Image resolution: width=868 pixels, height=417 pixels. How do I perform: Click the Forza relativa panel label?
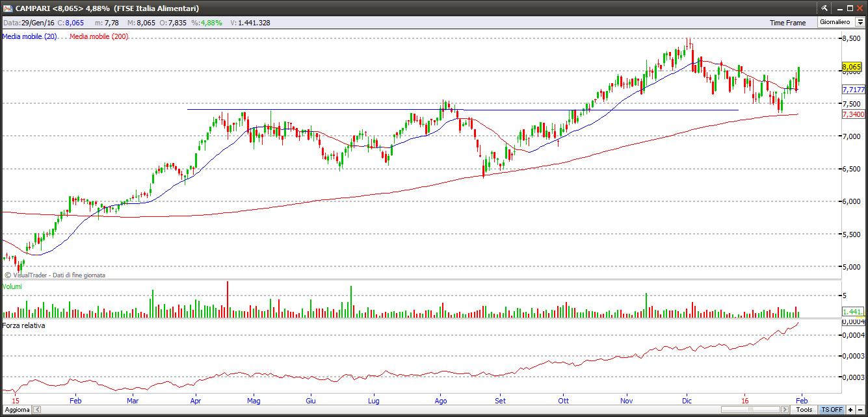tap(24, 325)
